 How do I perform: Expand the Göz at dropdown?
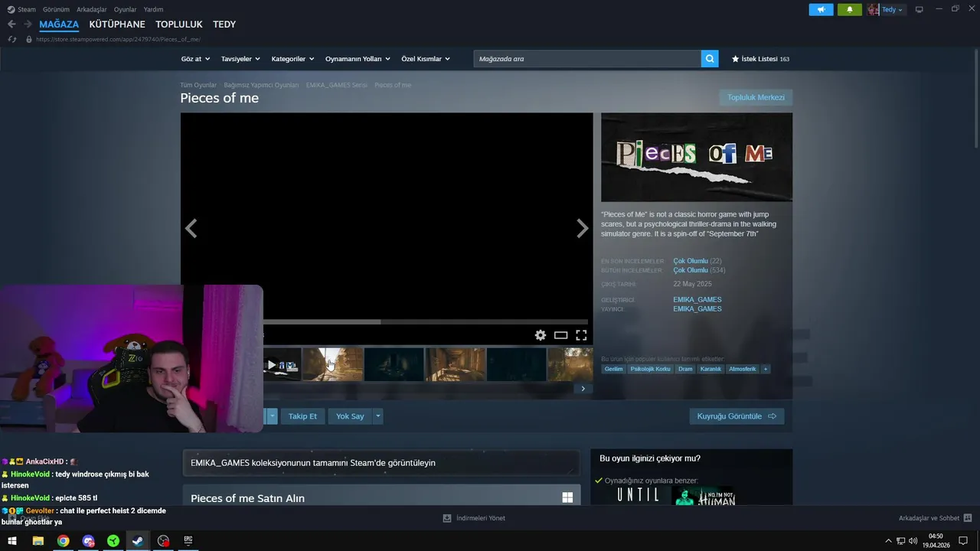(194, 59)
